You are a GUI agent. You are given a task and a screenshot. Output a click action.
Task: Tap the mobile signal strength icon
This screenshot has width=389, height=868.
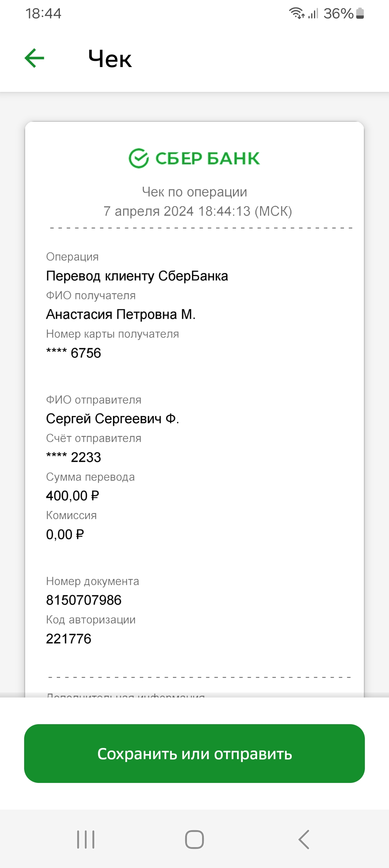313,13
